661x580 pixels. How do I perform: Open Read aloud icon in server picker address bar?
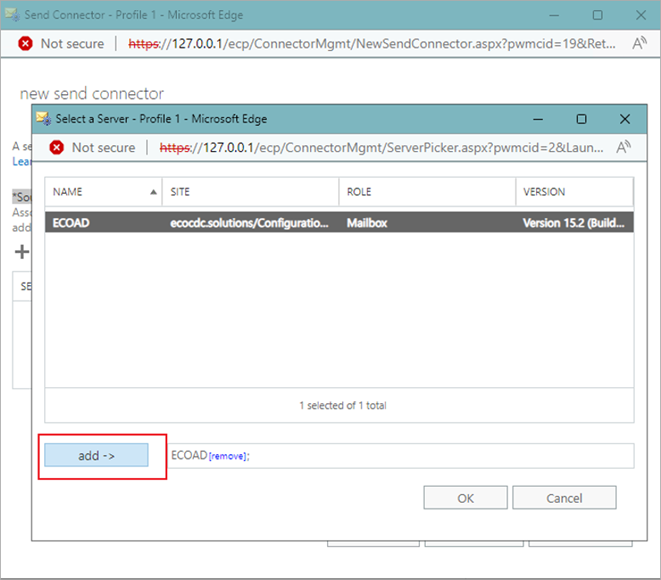tap(623, 147)
